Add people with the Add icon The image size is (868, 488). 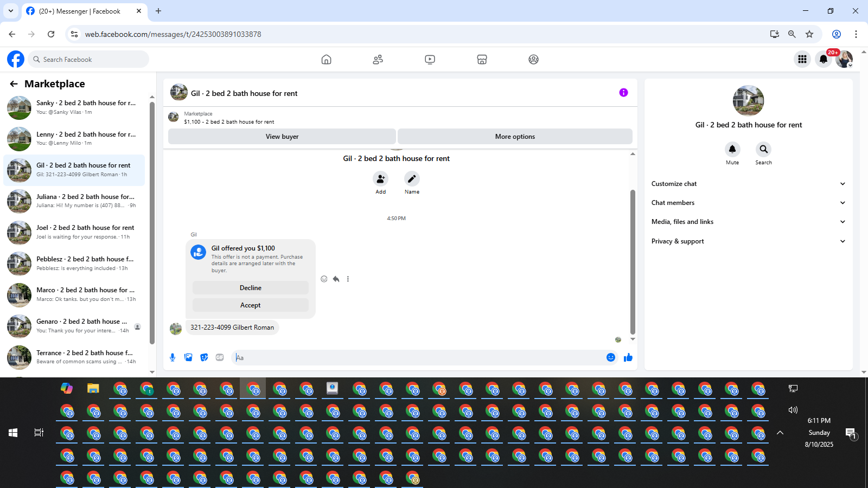pyautogui.click(x=381, y=178)
